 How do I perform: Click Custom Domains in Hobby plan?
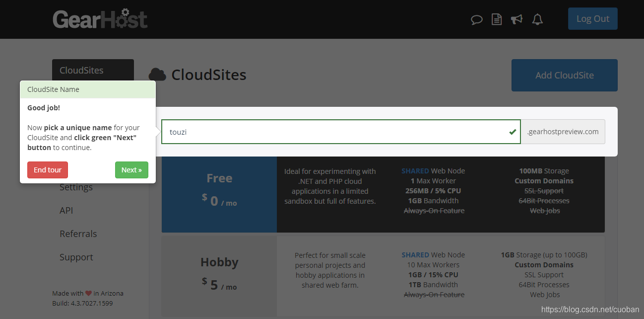pyautogui.click(x=544, y=265)
